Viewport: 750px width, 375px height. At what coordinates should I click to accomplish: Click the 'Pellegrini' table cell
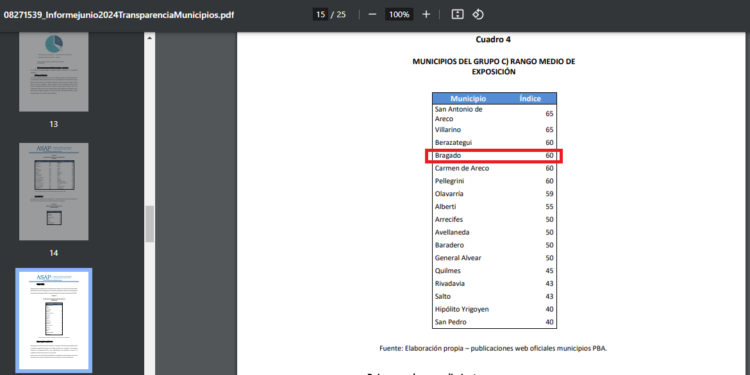[x=449, y=181]
